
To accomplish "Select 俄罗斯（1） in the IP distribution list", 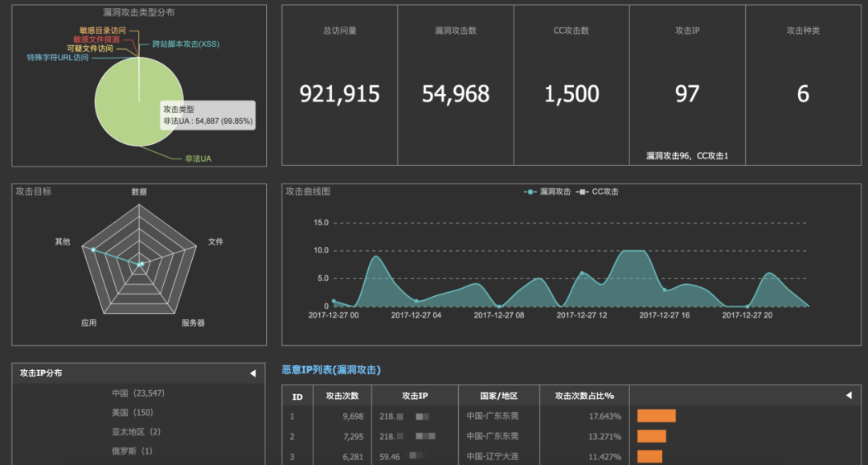I will coord(133,451).
